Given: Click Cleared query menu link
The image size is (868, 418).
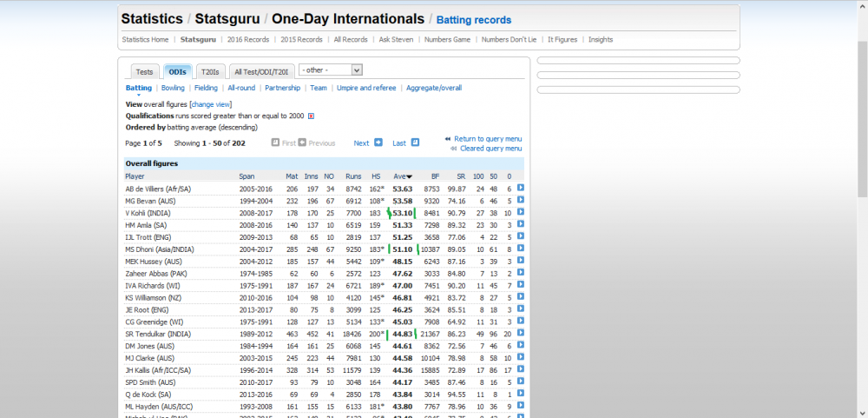Looking at the screenshot, I should tap(490, 149).
